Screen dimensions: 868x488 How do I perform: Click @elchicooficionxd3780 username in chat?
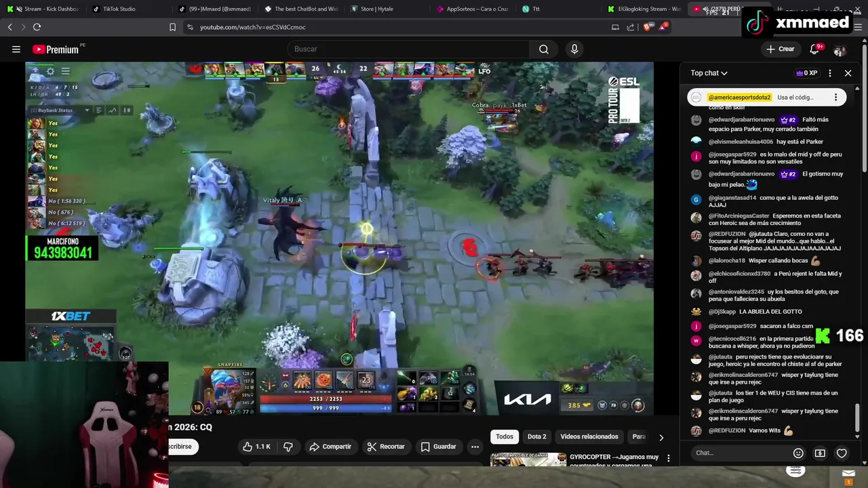(739, 274)
